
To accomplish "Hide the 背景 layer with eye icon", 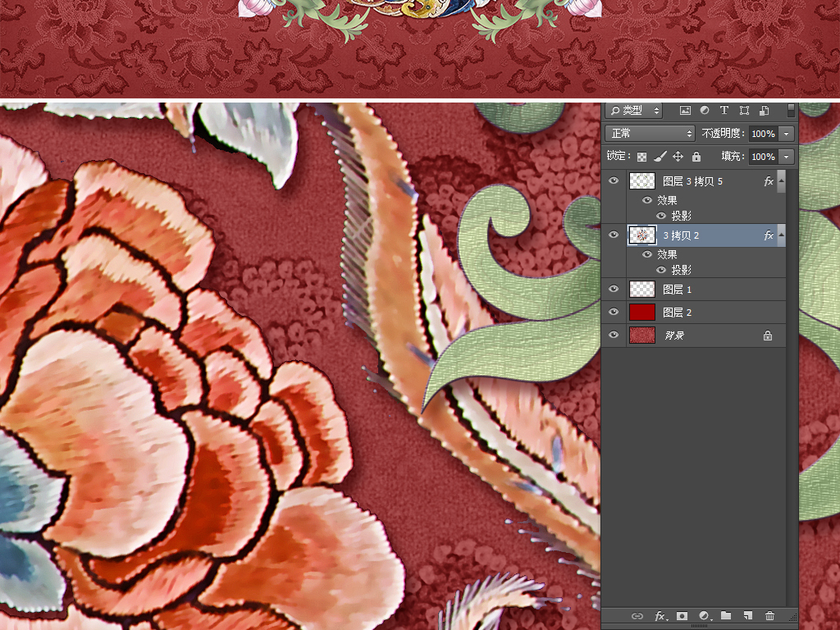I will point(614,335).
